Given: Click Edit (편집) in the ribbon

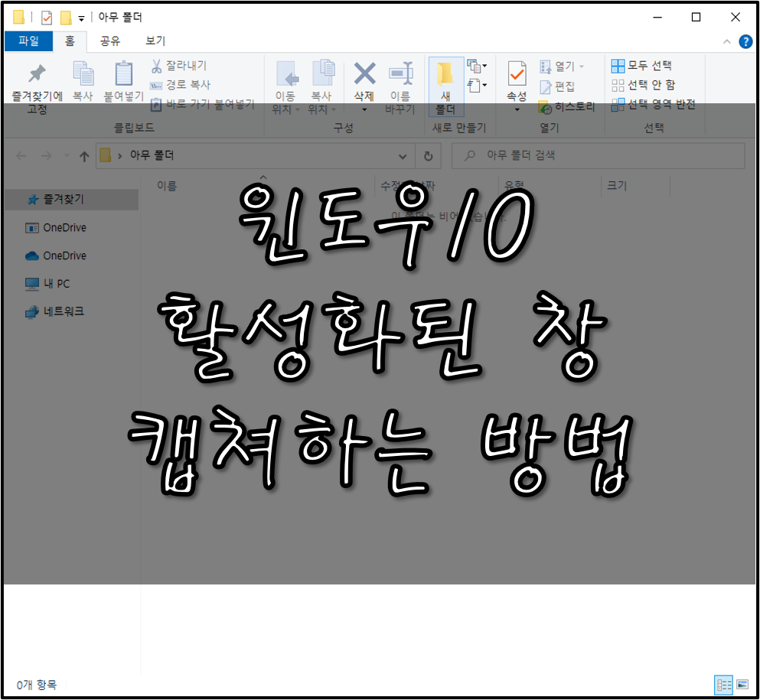Looking at the screenshot, I should (x=557, y=86).
